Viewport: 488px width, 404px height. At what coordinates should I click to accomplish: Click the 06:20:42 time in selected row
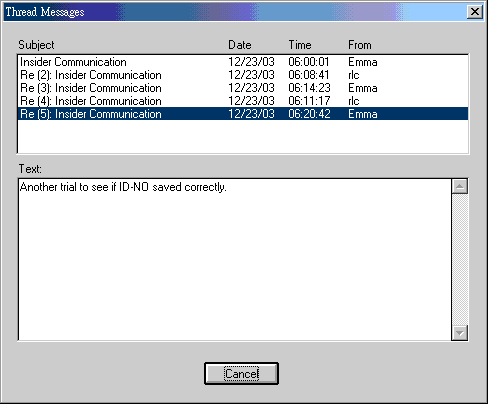[309, 114]
